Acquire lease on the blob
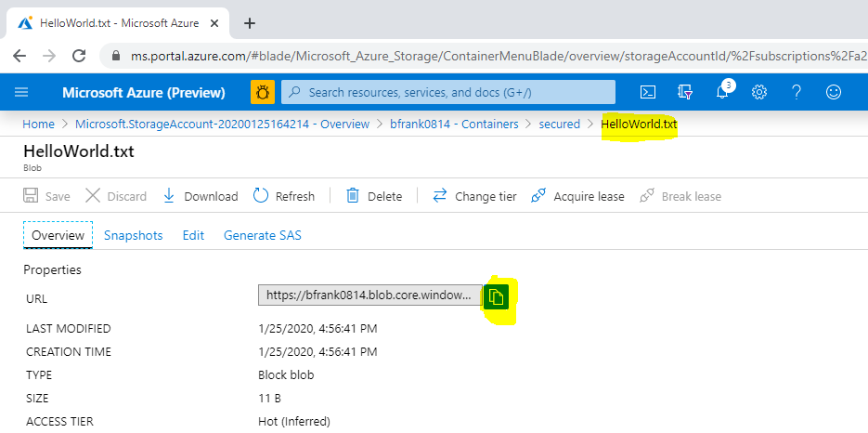The image size is (868, 433). 577,196
